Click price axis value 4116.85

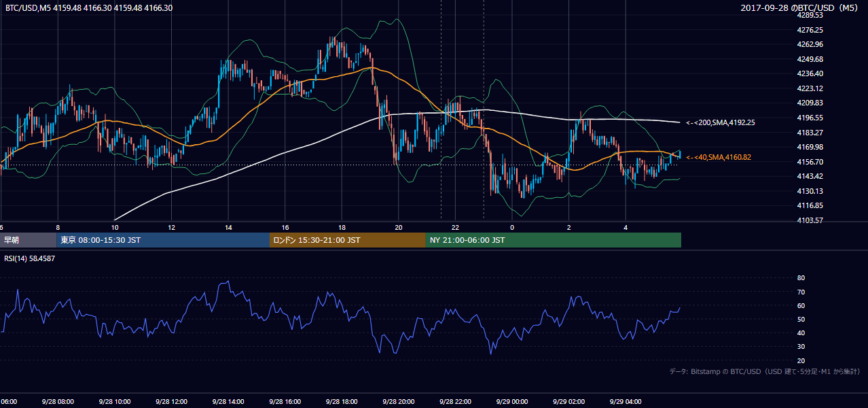[810, 205]
